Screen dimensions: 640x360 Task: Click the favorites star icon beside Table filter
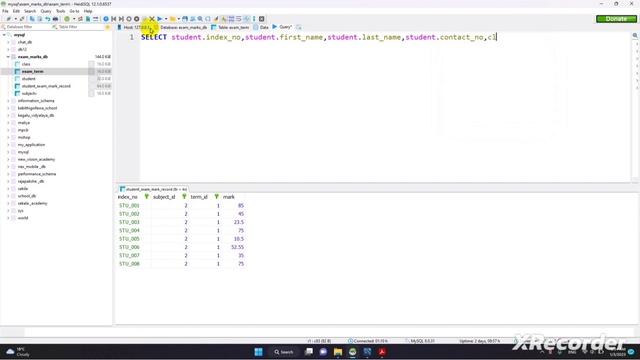click(x=108, y=27)
